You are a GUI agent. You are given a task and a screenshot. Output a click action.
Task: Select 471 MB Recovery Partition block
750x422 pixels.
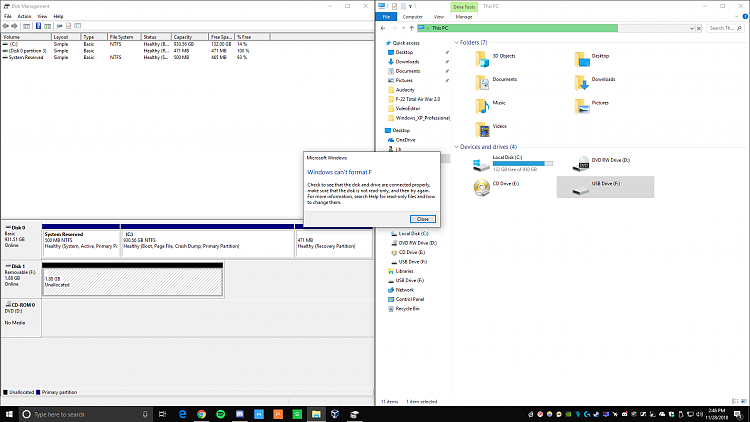(x=333, y=243)
